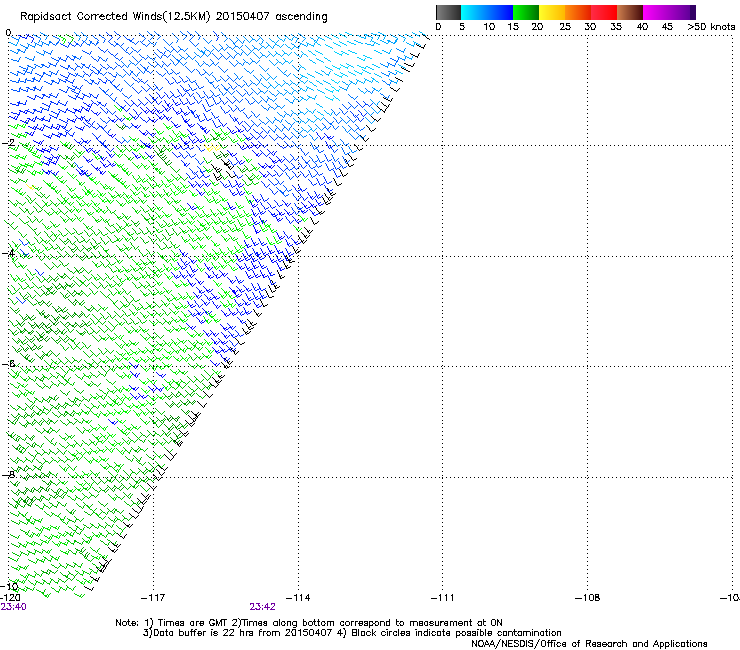The image size is (740, 650).
Task: Click the orange 25-30 knots color segment
Action: [578, 12]
